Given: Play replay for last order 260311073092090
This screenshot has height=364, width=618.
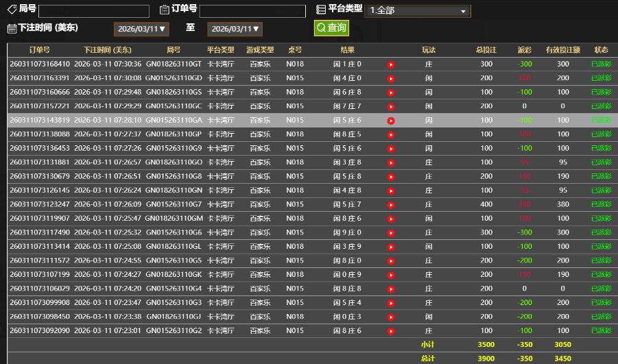Looking at the screenshot, I should point(391,332).
